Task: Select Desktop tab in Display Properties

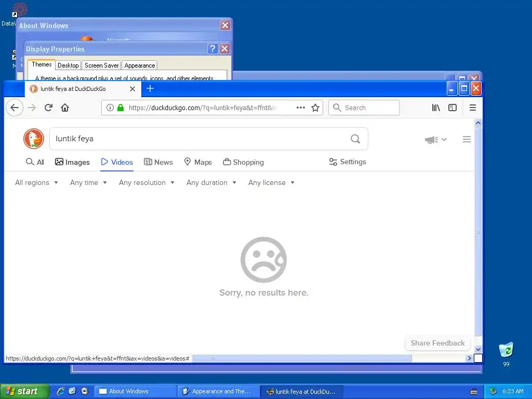Action: click(68, 65)
